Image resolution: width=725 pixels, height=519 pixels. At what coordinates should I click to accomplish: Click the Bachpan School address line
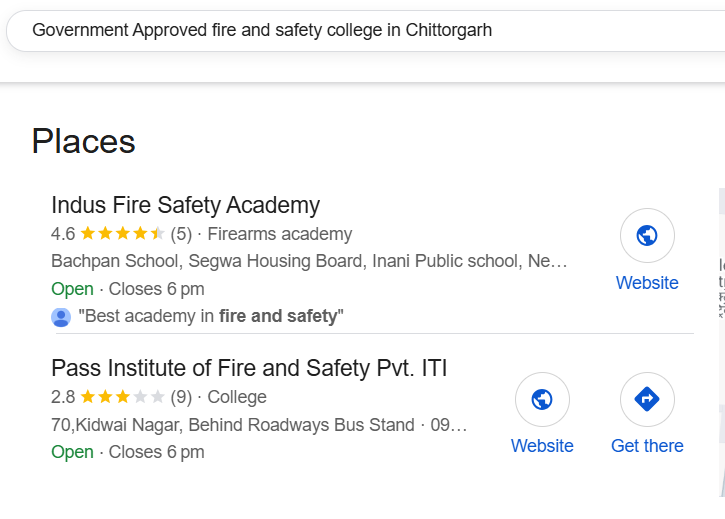(309, 261)
